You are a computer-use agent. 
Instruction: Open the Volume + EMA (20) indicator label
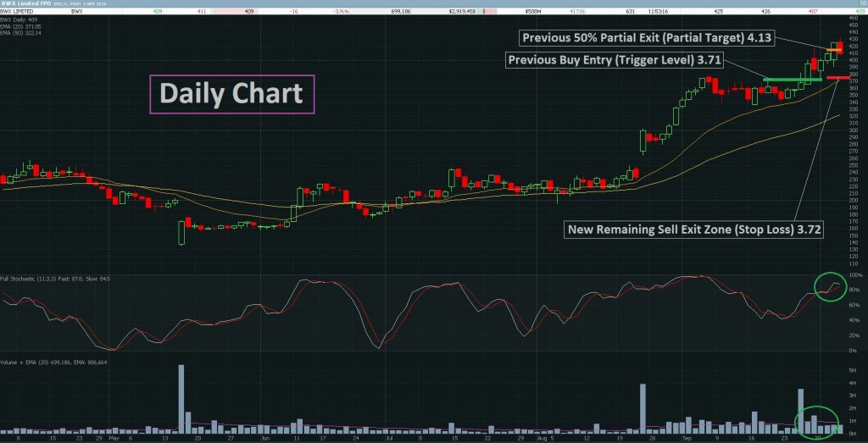pyautogui.click(x=53, y=363)
